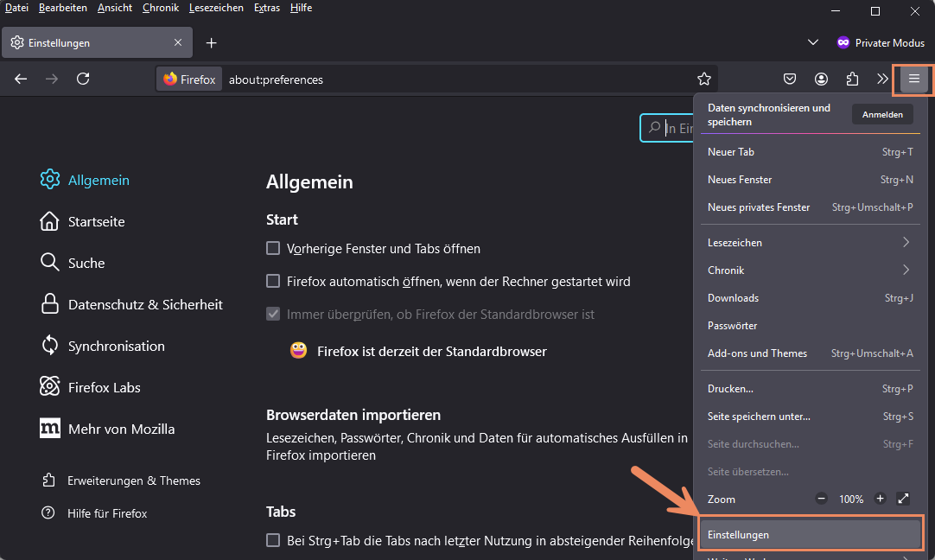Open the Ansicht menu
The height and width of the screenshot is (560, 935).
[114, 8]
